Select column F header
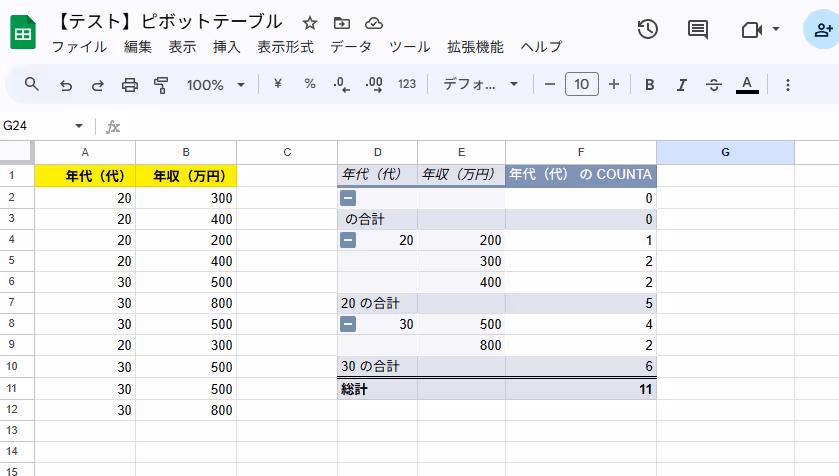This screenshot has width=839, height=476. [581, 152]
